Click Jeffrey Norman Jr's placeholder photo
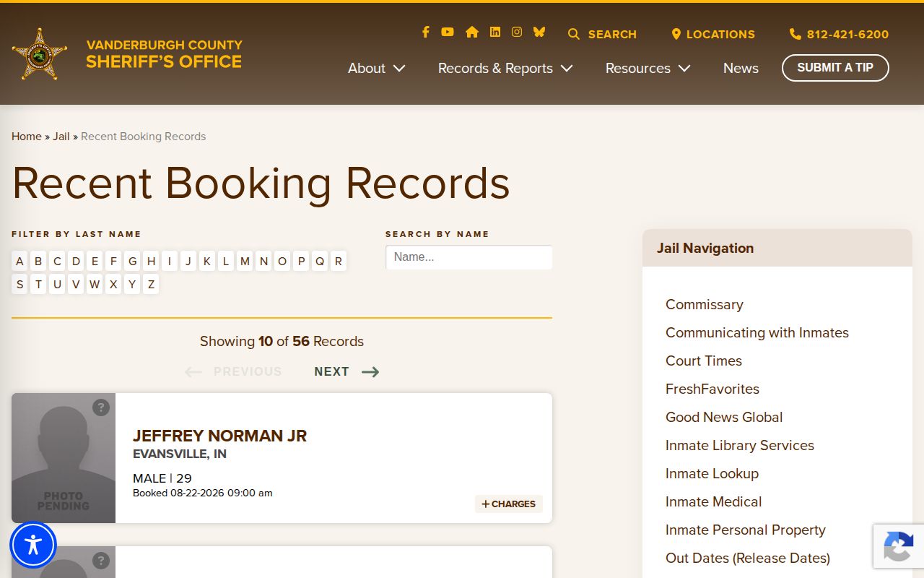This screenshot has width=924, height=578. click(64, 458)
